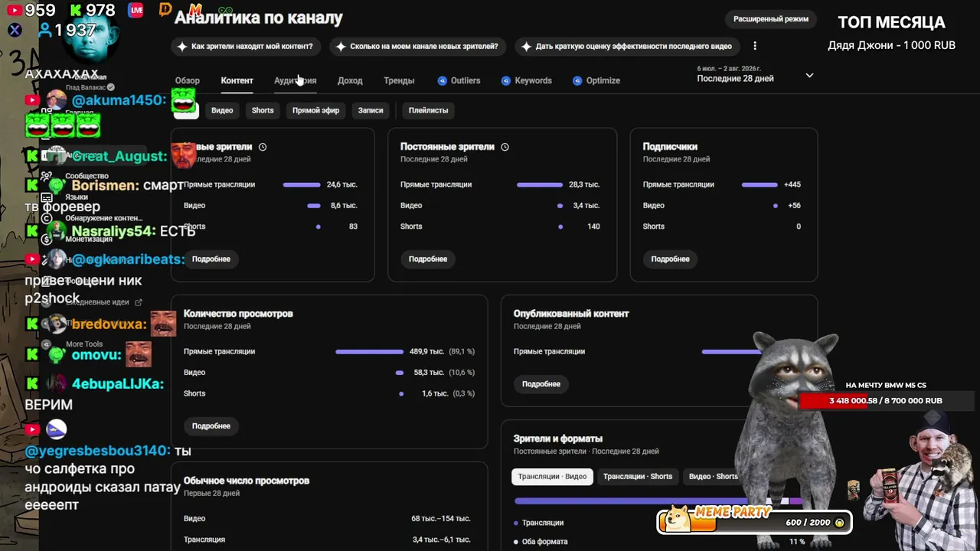Select the 'Трансляции · Shorts' segment

(638, 477)
